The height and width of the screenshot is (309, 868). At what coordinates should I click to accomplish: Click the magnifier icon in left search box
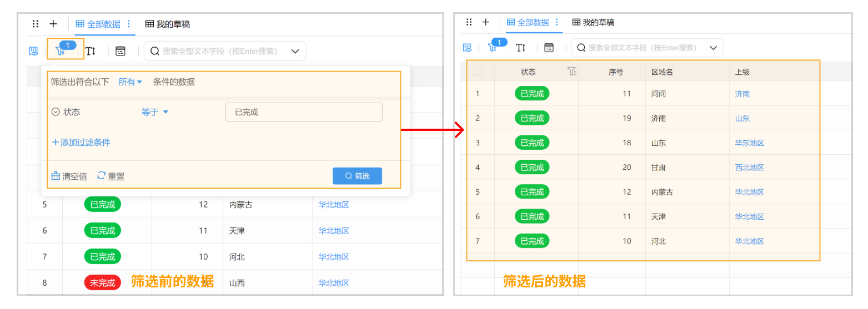point(155,51)
